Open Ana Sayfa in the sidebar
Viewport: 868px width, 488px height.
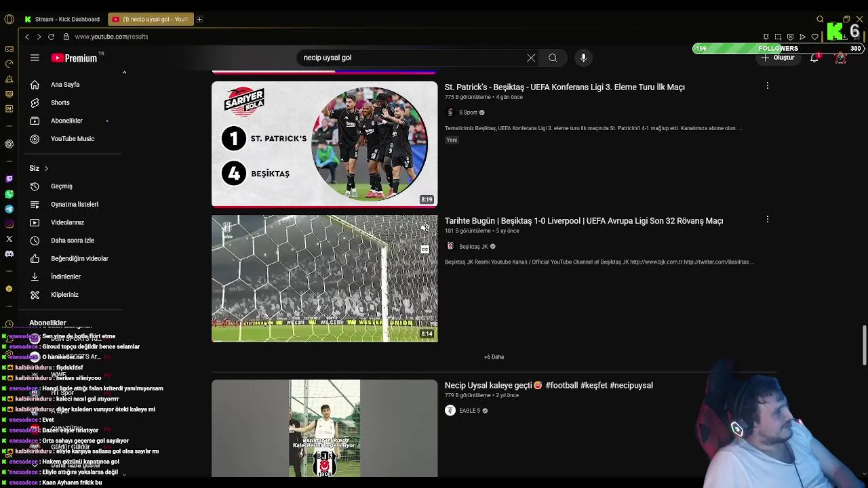click(x=65, y=85)
